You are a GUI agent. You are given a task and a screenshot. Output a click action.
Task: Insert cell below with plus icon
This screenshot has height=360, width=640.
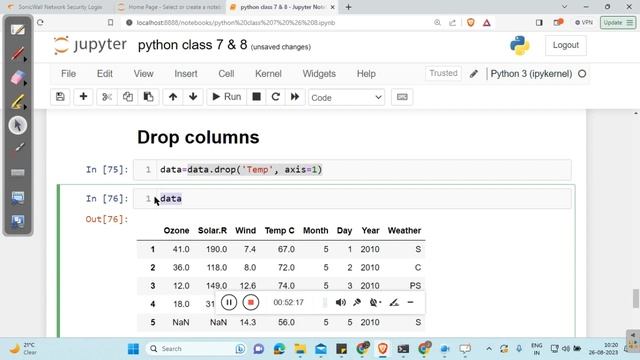(x=83, y=97)
